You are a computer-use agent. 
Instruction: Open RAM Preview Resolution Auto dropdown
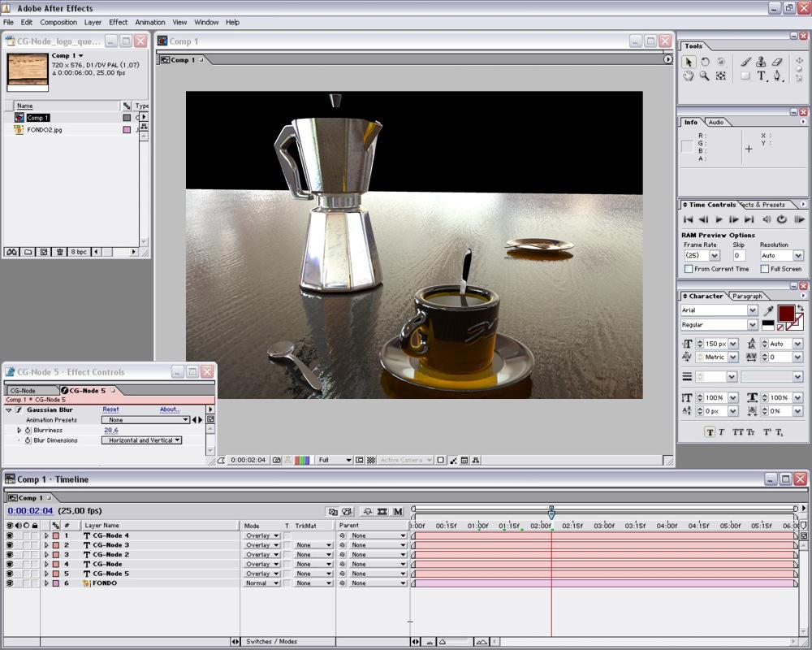point(781,256)
